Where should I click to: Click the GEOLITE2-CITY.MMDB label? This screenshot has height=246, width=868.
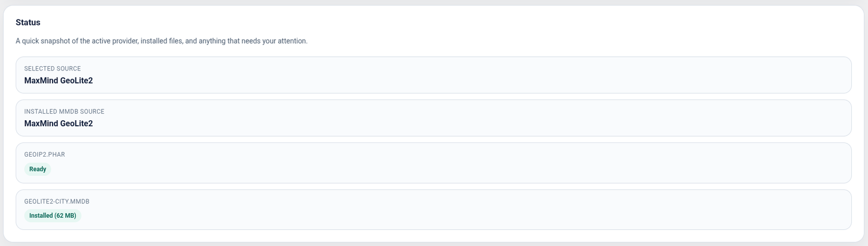(57, 202)
